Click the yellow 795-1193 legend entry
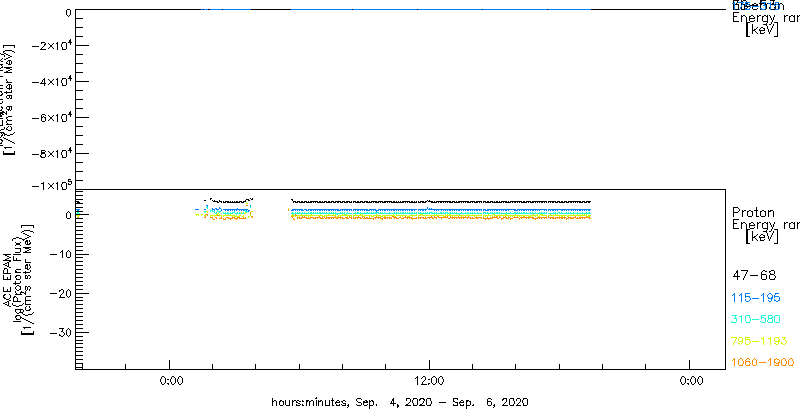The height and width of the screenshot is (410, 800). pos(760,341)
